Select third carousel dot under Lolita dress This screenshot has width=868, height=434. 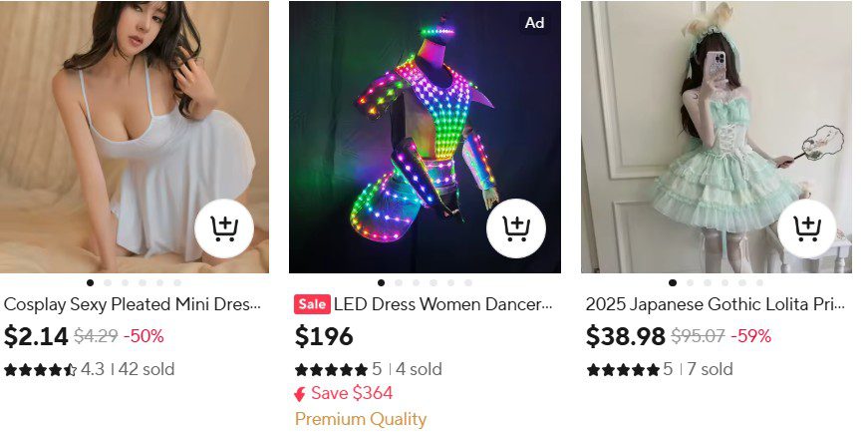(708, 282)
